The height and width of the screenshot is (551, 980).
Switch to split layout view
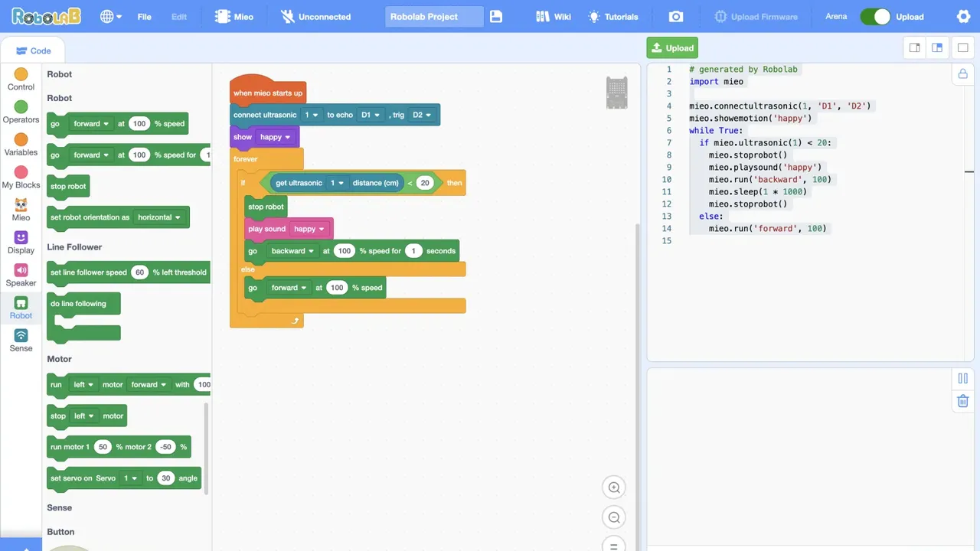937,47
